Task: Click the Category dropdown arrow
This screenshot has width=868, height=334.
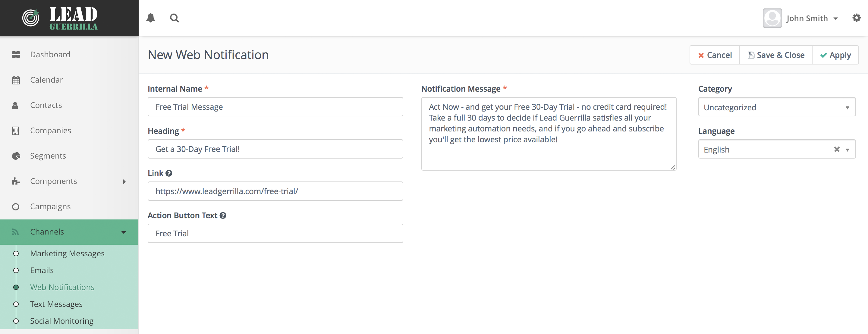Action: [x=848, y=108]
